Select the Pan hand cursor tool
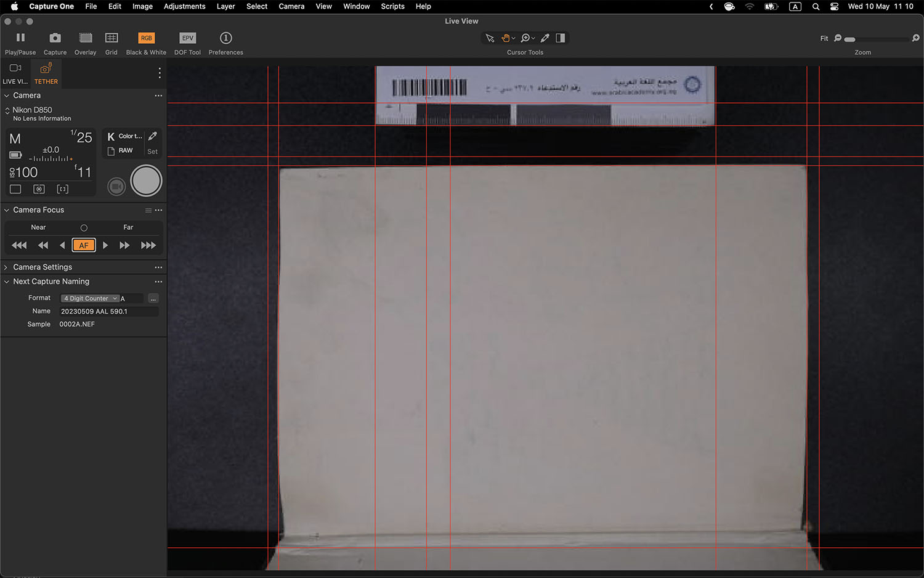Image resolution: width=924 pixels, height=578 pixels. tap(506, 38)
